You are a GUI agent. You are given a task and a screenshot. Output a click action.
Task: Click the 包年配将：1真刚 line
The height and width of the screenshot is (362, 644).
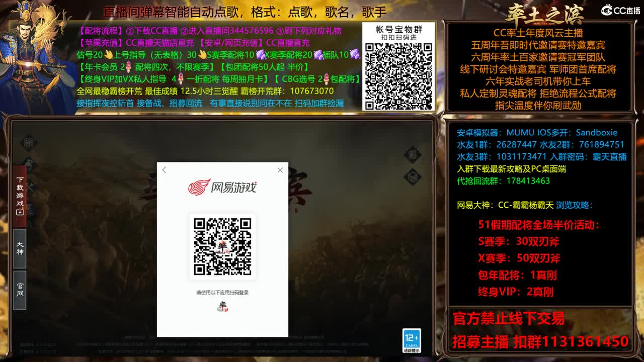point(517,276)
